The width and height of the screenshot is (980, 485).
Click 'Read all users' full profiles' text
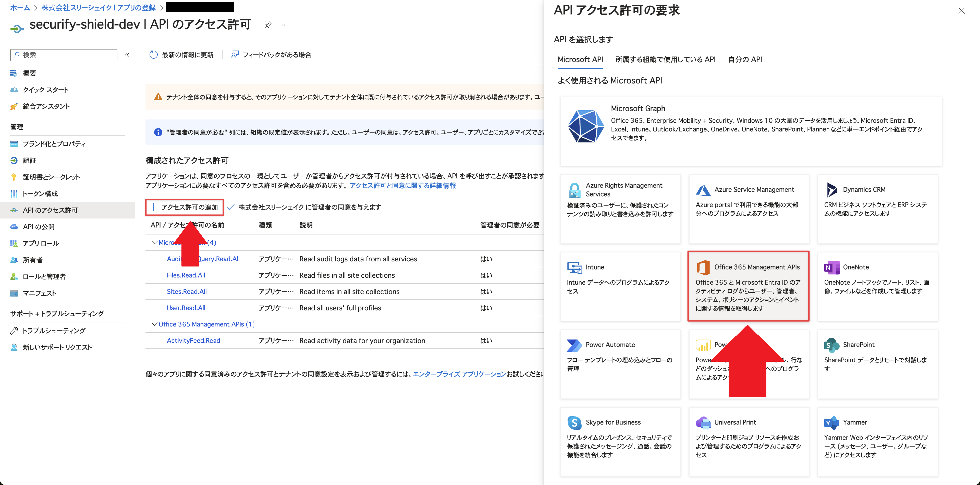340,308
